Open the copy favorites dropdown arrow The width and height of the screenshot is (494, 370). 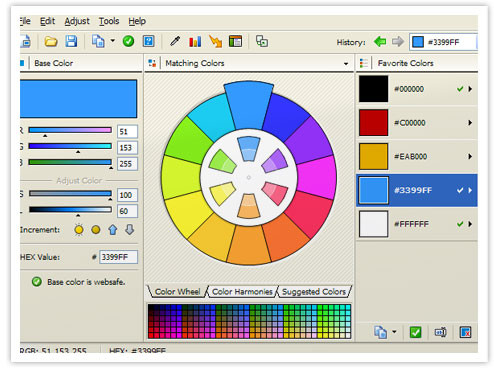pyautogui.click(x=395, y=332)
